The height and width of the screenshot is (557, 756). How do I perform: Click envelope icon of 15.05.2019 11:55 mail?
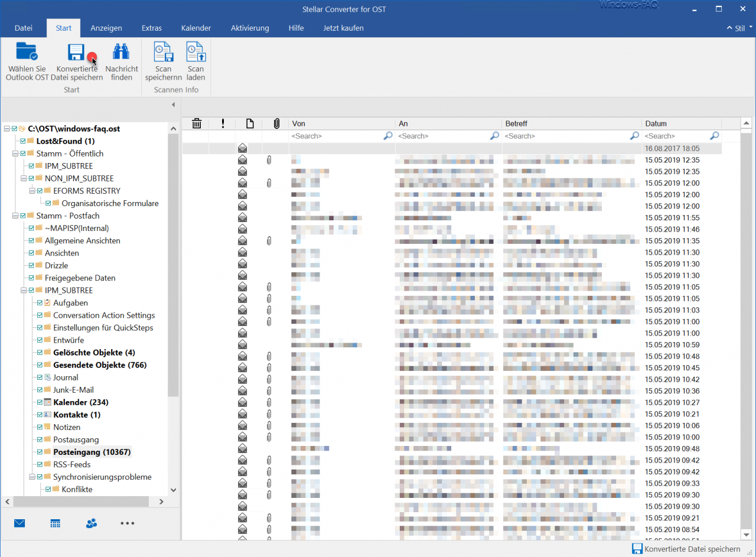pyautogui.click(x=242, y=218)
